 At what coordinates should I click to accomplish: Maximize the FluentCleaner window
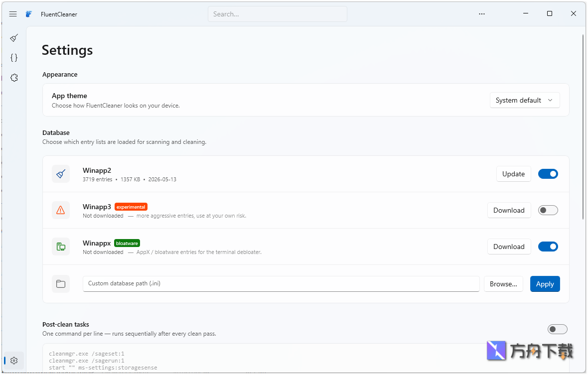[x=549, y=13]
